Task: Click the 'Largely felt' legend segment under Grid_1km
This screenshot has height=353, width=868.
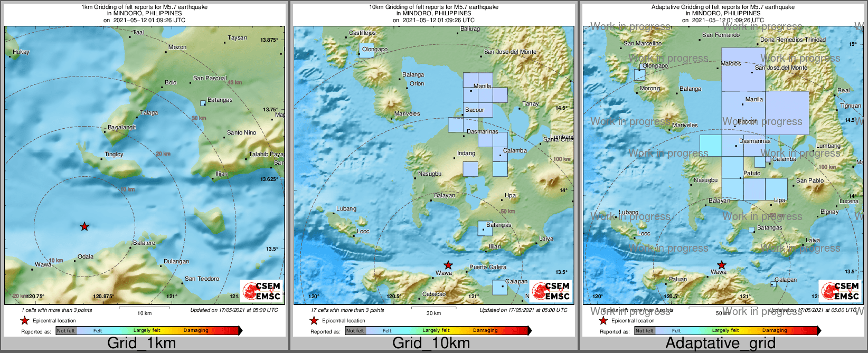Action: pos(147,330)
